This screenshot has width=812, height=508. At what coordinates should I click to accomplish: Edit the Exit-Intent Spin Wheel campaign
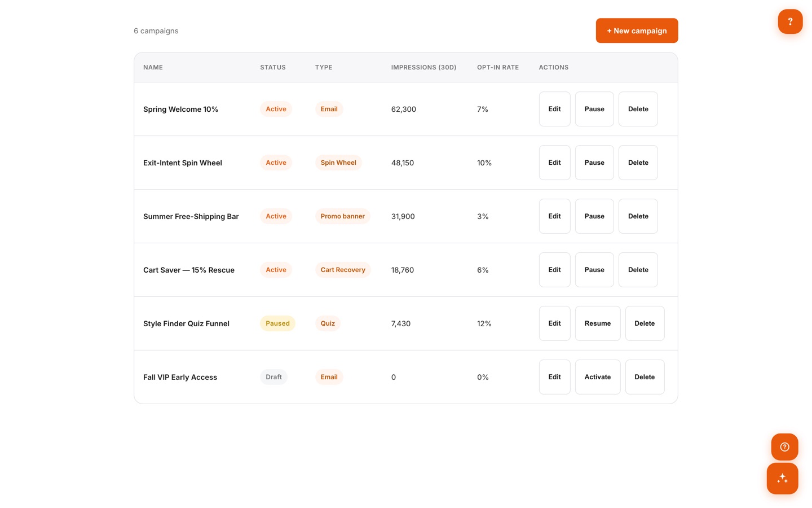pyautogui.click(x=554, y=163)
